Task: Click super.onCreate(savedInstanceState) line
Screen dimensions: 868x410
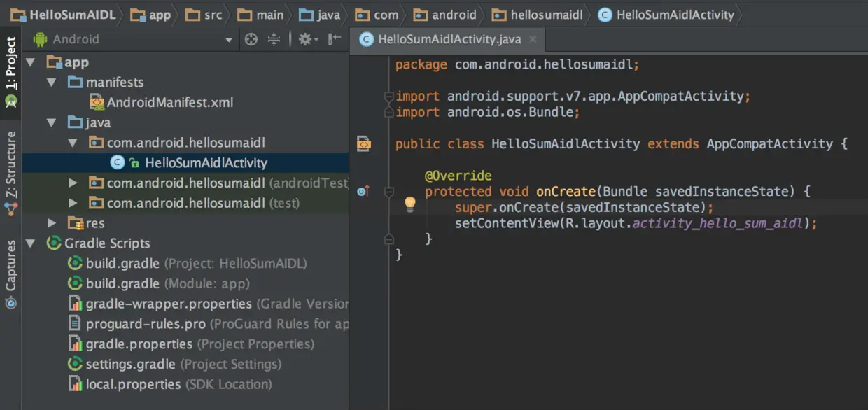Action: pyautogui.click(x=584, y=208)
